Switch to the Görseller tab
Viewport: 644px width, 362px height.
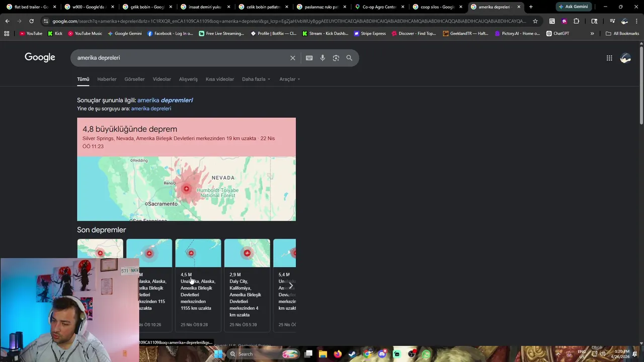click(x=134, y=79)
